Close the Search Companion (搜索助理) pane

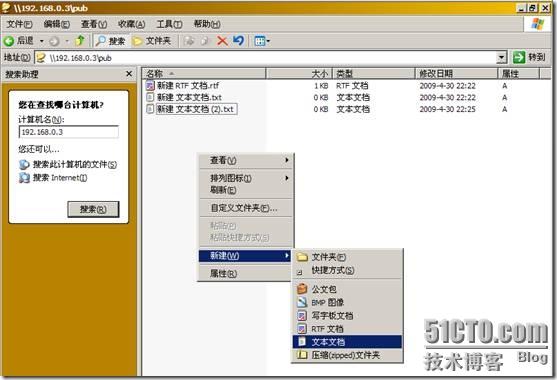pos(129,74)
